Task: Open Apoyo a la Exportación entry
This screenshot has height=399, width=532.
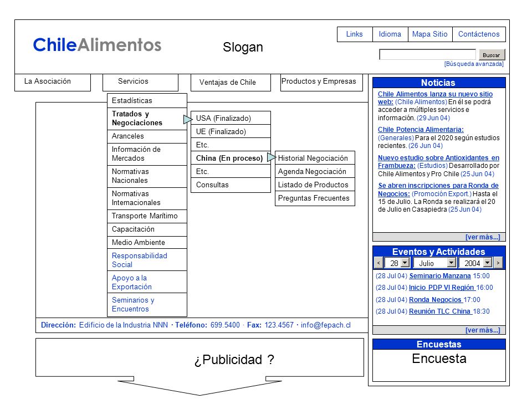Action: pyautogui.click(x=147, y=282)
